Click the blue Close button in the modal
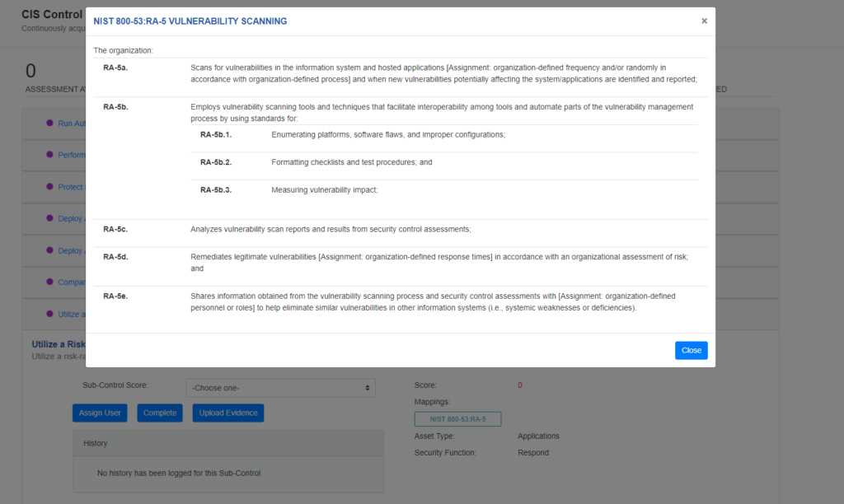 coord(691,350)
